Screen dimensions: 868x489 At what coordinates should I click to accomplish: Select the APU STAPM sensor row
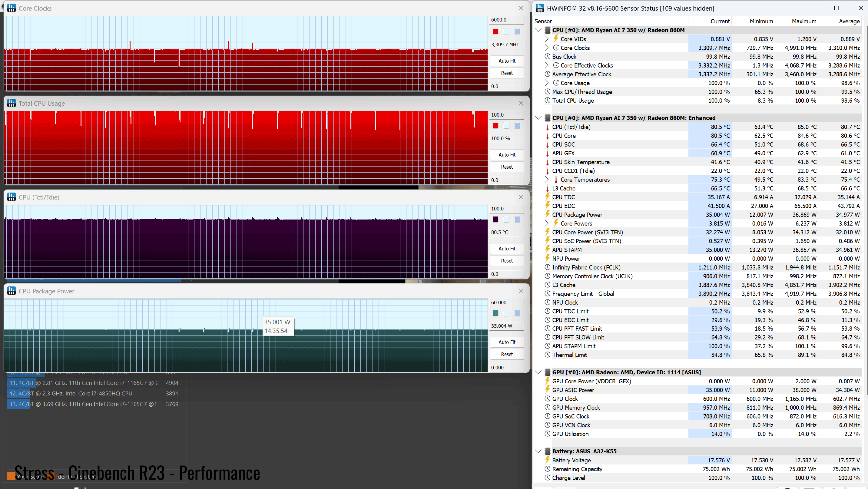(697, 249)
